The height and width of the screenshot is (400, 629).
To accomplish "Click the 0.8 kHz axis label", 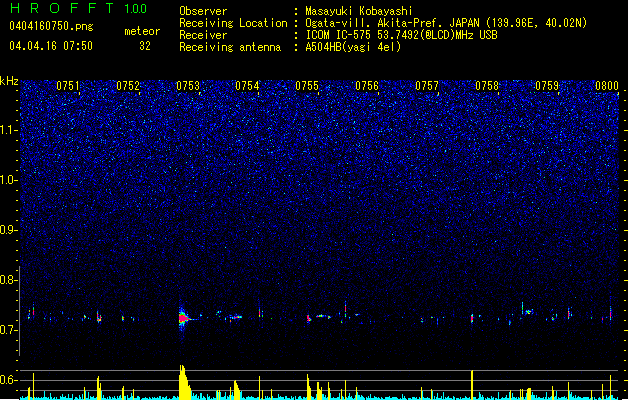I will pyautogui.click(x=9, y=280).
